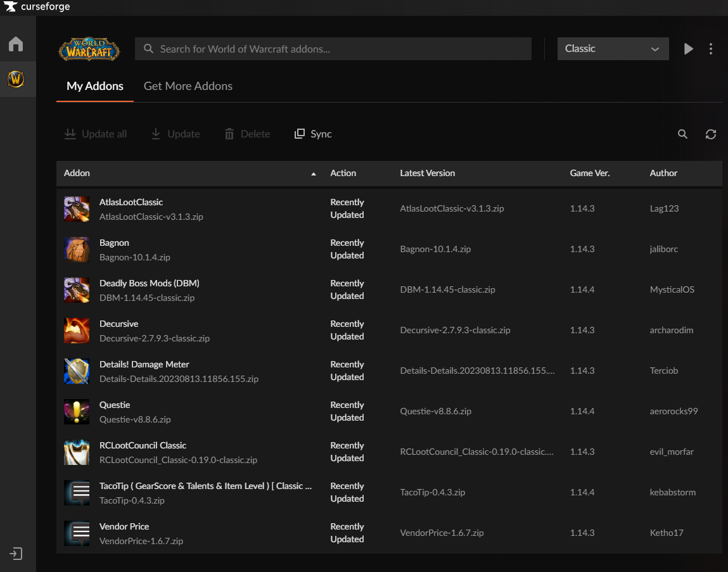Screen dimensions: 728x572
Task: Expand the Classic game version dropdown
Action: 613,49
